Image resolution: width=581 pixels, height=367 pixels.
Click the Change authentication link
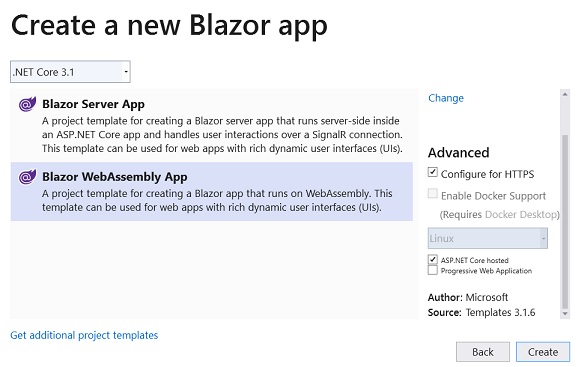click(x=446, y=98)
